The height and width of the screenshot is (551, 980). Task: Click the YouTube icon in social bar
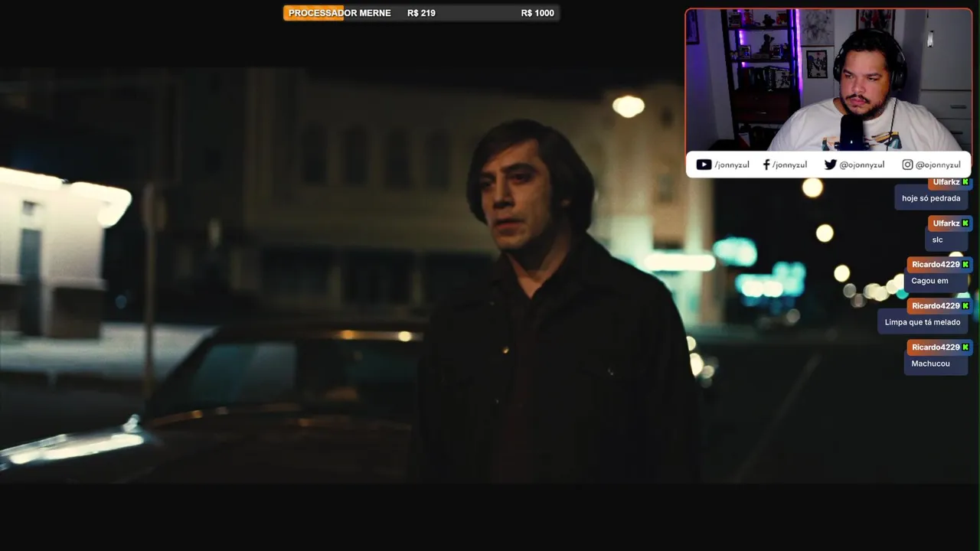point(704,165)
